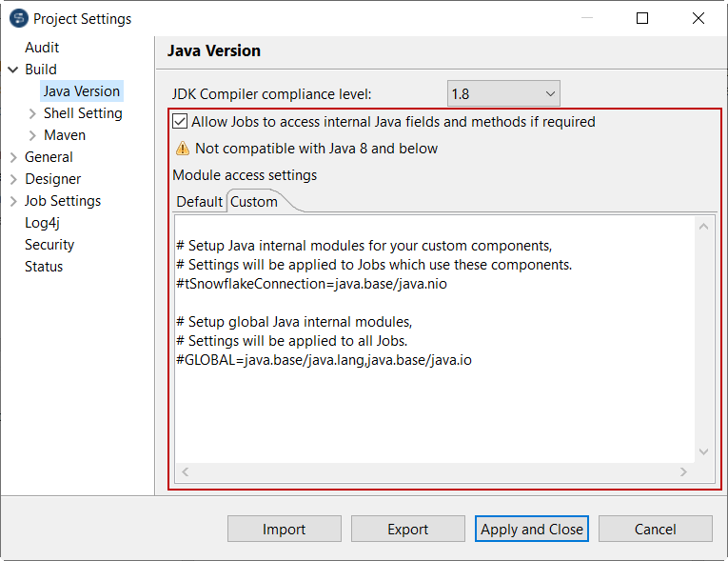This screenshot has width=728, height=561.
Task: Expand the Maven tree node
Action: coord(33,135)
